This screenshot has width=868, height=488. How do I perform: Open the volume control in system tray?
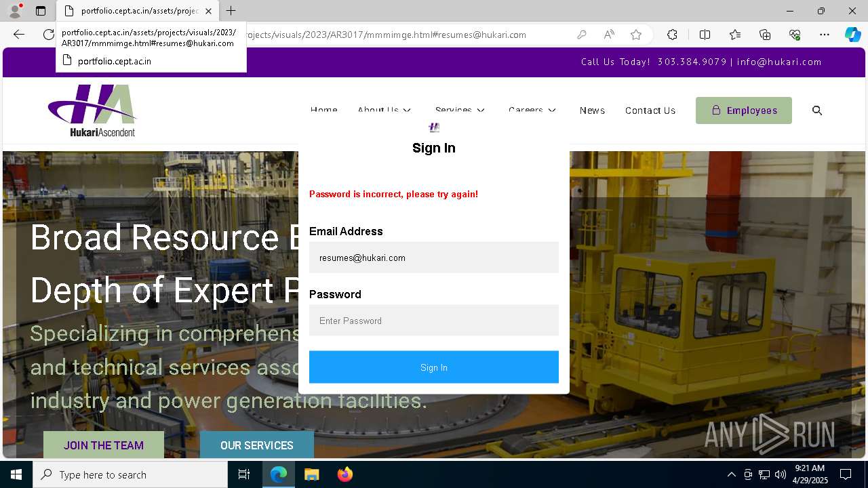(781, 474)
